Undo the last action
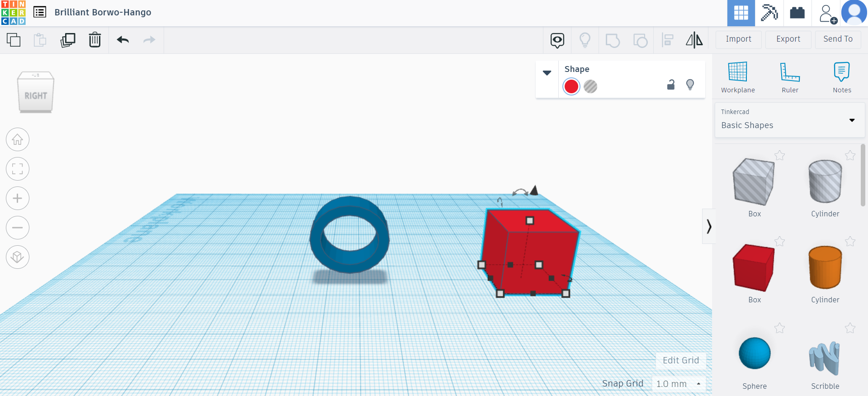The width and height of the screenshot is (868, 396). [123, 40]
